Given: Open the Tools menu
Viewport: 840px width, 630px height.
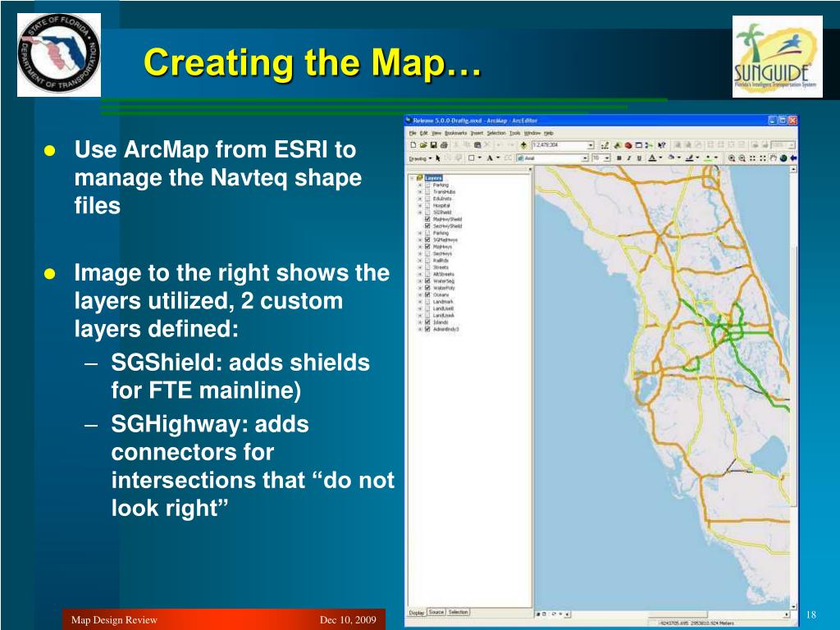Looking at the screenshot, I should pos(515,133).
